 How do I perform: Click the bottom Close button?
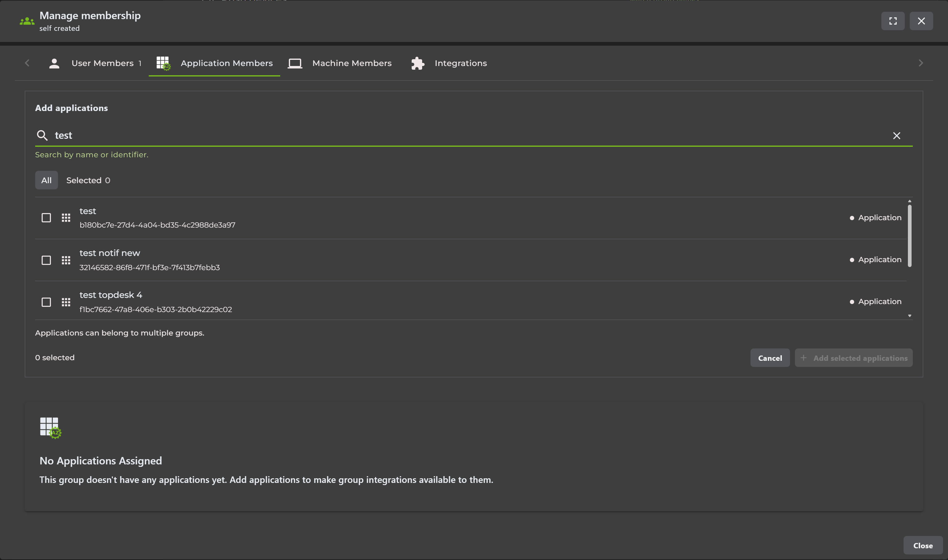pos(922,546)
